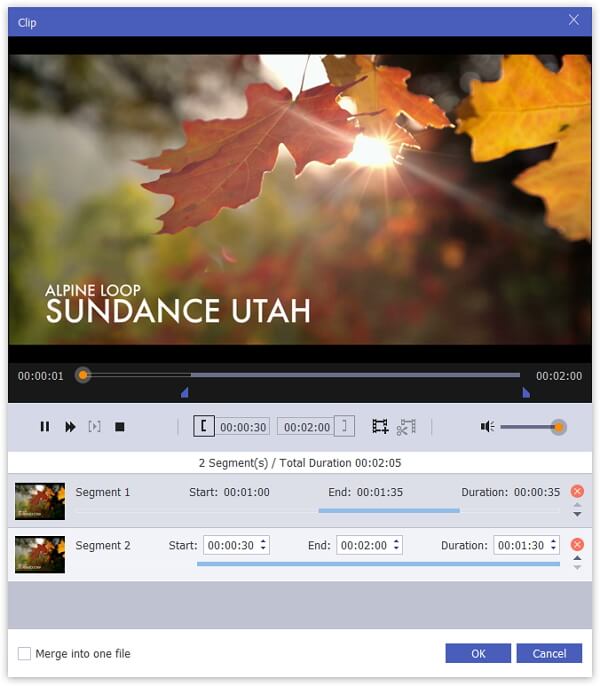Click the Split scissors icon
Image resolution: width=600 pixels, height=686 pixels.
coord(406,427)
